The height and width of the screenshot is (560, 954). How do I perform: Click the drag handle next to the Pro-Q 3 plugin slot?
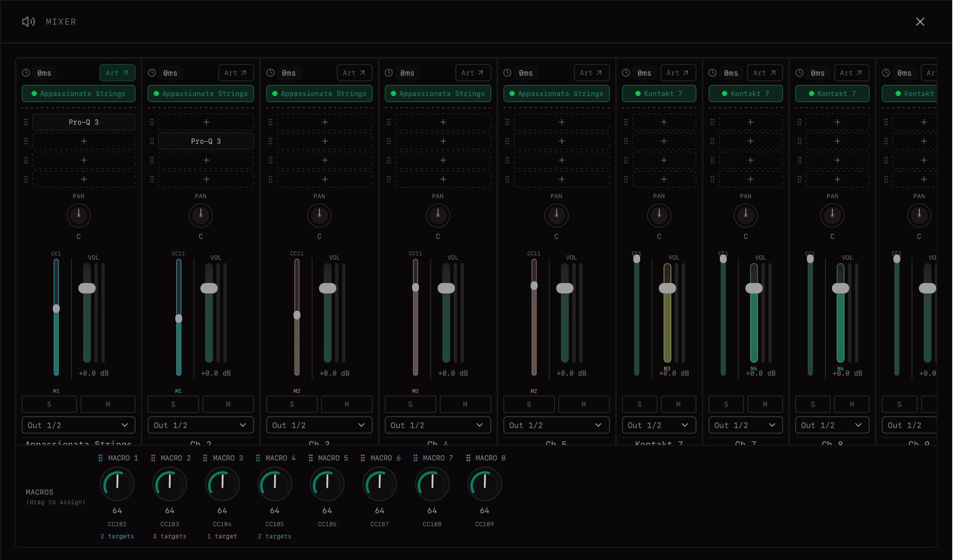(x=25, y=122)
